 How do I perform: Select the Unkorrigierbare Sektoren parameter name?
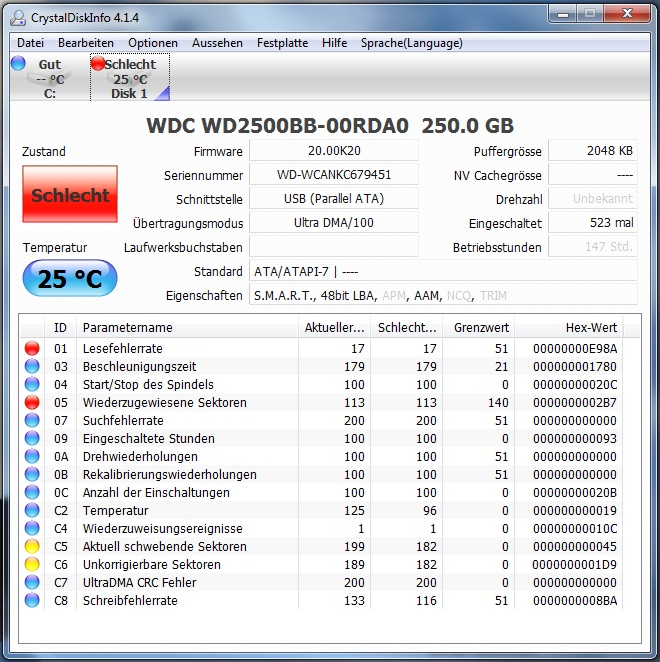[x=152, y=564]
